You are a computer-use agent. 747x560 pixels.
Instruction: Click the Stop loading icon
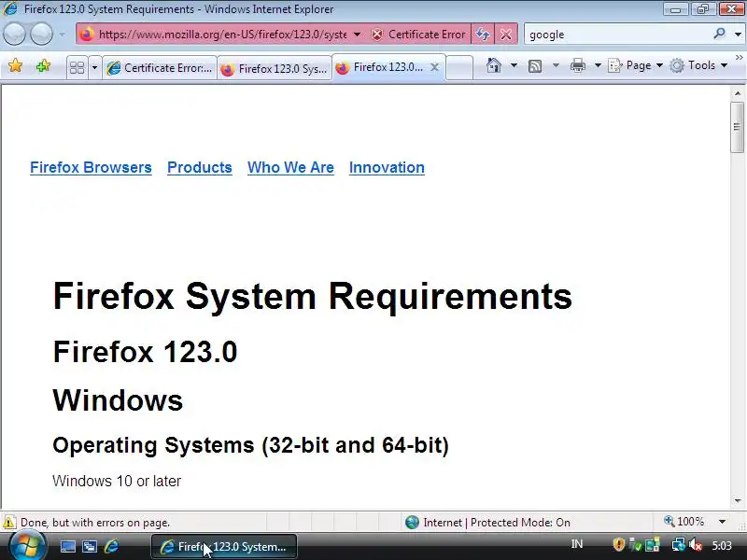[506, 35]
